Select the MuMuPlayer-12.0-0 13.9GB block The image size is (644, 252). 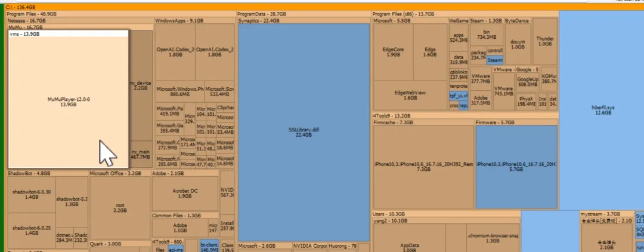pyautogui.click(x=68, y=102)
